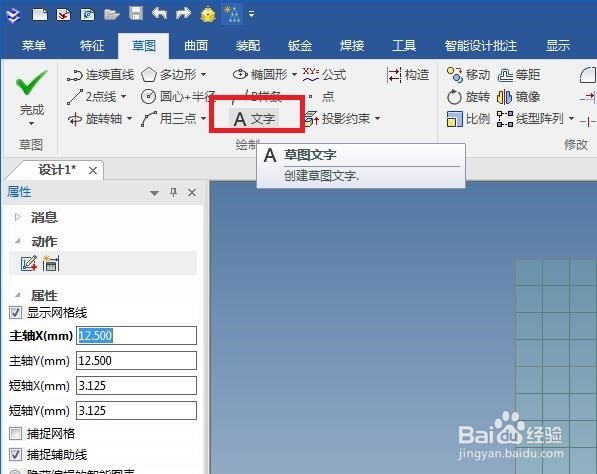Screen dimensions: 597x474
Task: Open the 投影约束 dropdown arrow
Action: tap(377, 119)
